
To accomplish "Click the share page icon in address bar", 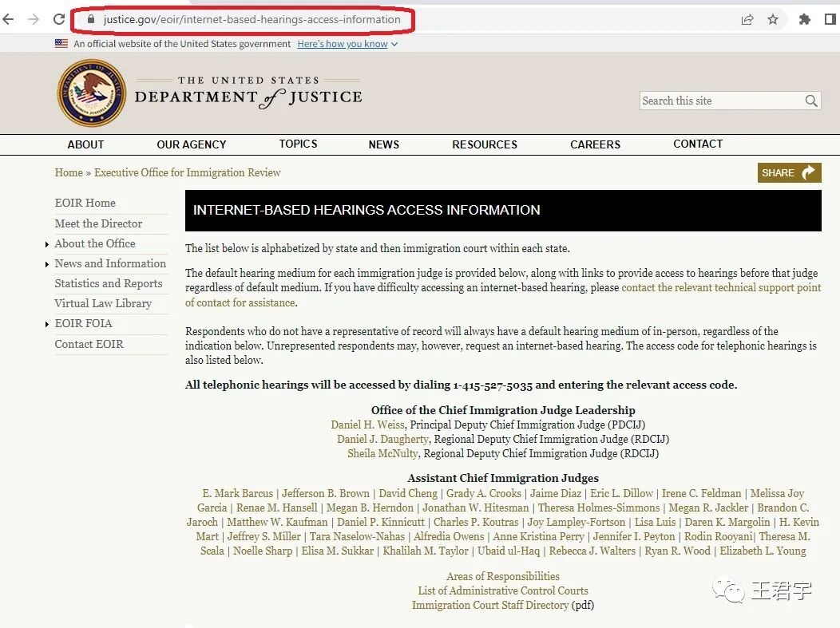I will [747, 19].
